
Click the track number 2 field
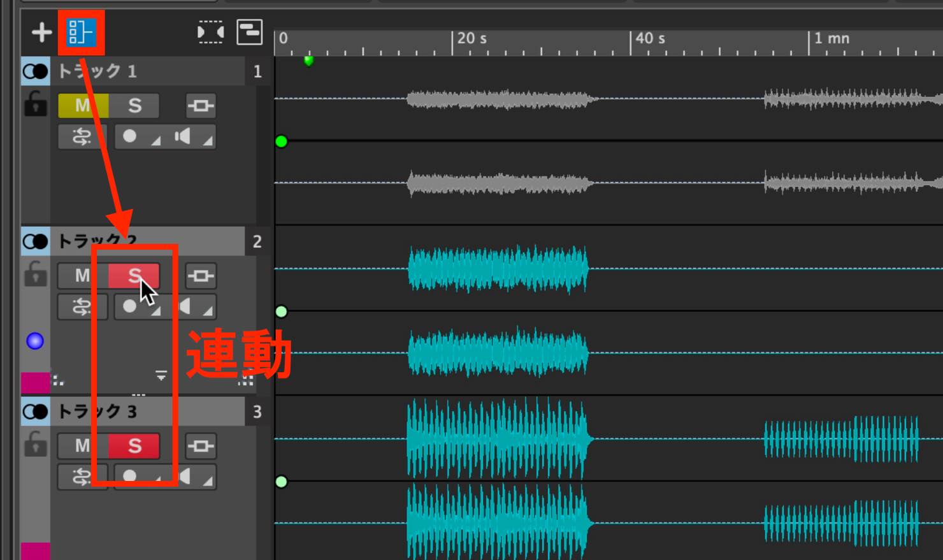click(x=257, y=241)
